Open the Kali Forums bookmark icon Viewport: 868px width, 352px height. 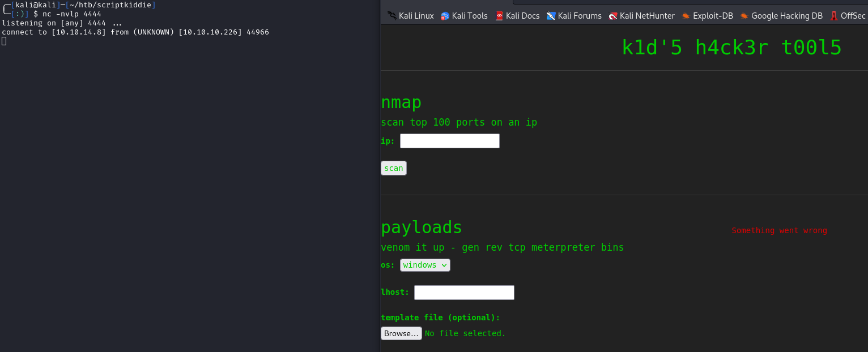(550, 16)
